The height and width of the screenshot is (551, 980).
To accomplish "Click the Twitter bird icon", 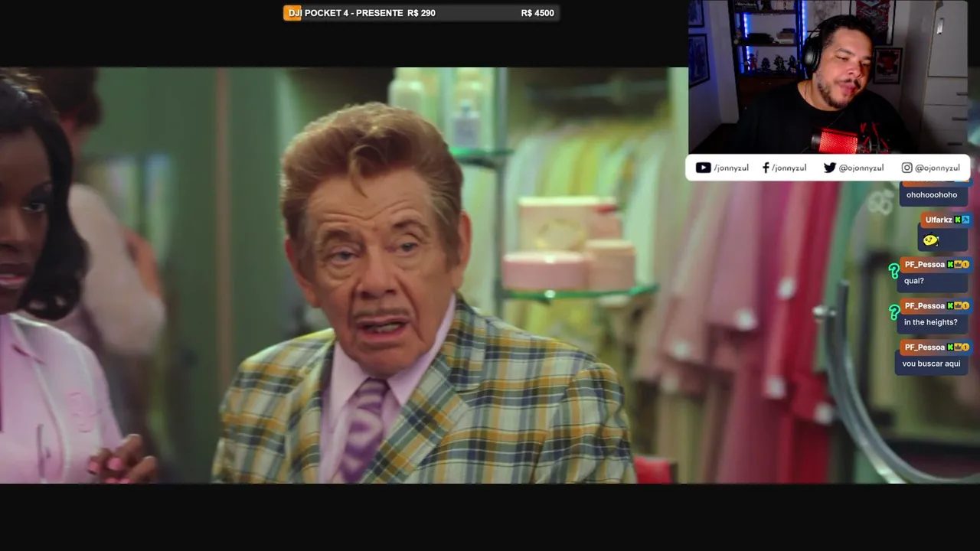I will click(830, 168).
